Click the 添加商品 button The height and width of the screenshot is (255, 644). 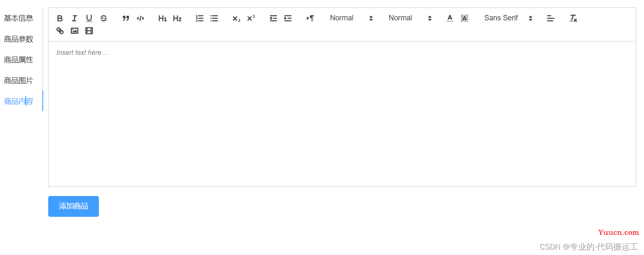pyautogui.click(x=74, y=206)
